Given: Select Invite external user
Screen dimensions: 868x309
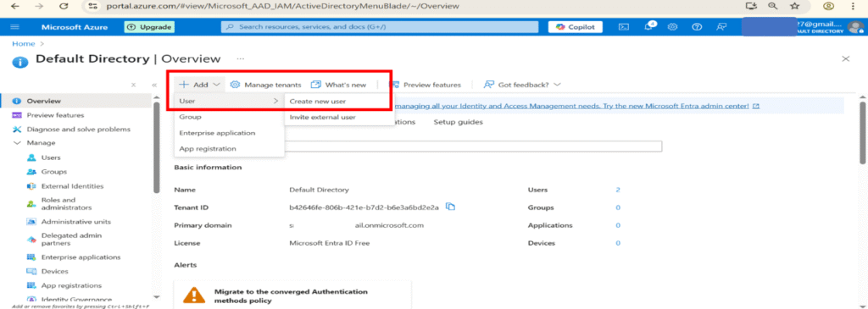Looking at the screenshot, I should (323, 117).
